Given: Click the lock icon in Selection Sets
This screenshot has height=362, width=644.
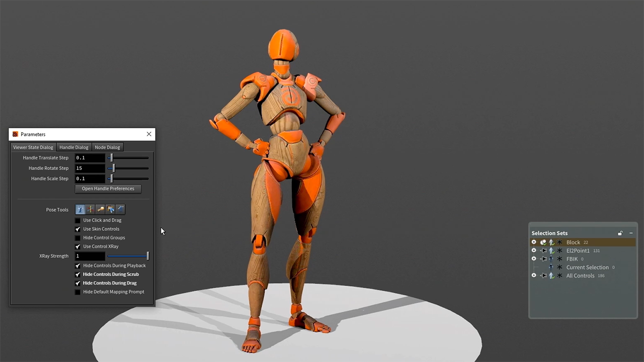Looking at the screenshot, I should (620, 233).
